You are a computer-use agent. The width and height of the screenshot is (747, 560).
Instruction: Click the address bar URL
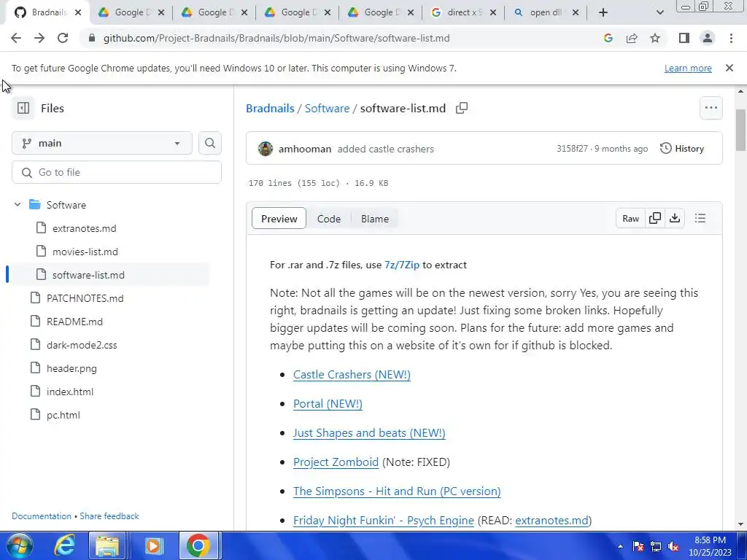[276, 38]
